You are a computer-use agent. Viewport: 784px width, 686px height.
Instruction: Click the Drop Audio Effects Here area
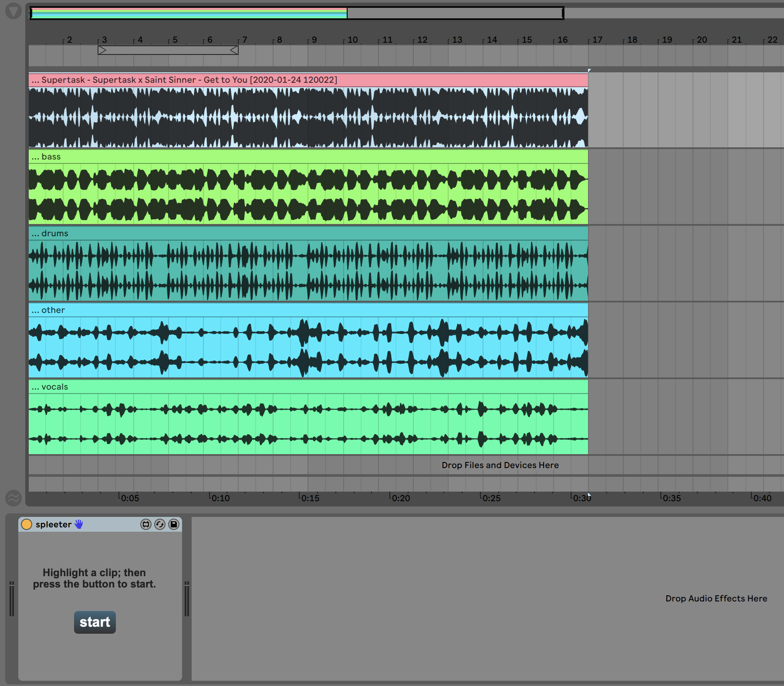coord(716,598)
